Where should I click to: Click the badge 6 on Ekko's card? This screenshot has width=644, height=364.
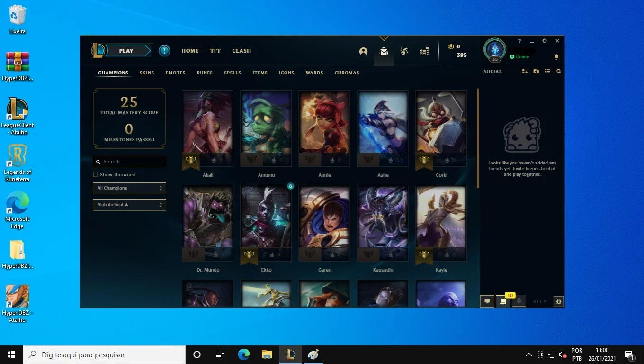tap(290, 186)
